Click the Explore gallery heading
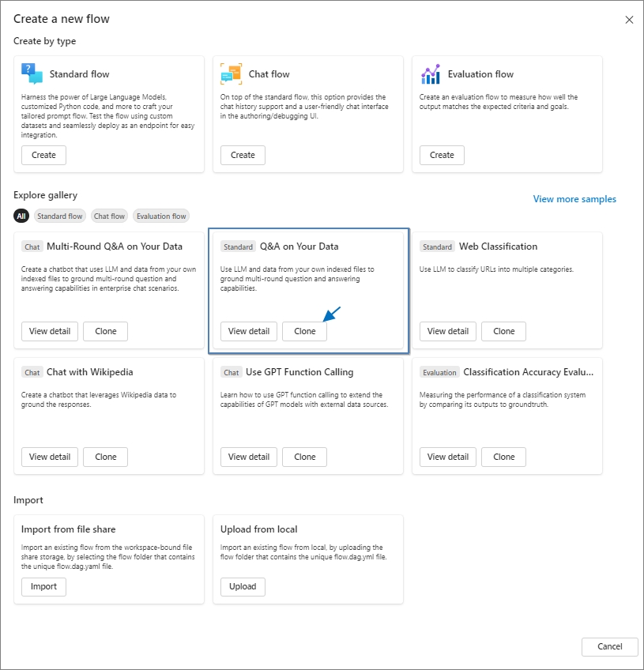Screen dimensions: 644x670 [45, 195]
